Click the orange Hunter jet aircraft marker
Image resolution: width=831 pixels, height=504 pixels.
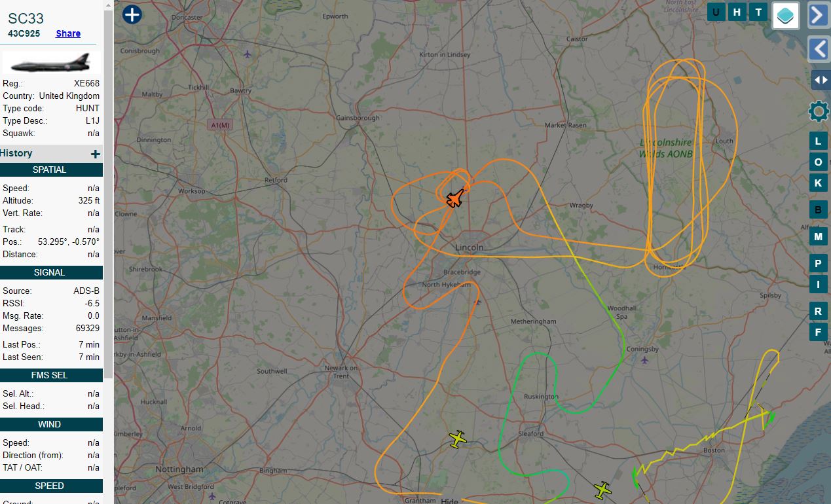point(455,198)
